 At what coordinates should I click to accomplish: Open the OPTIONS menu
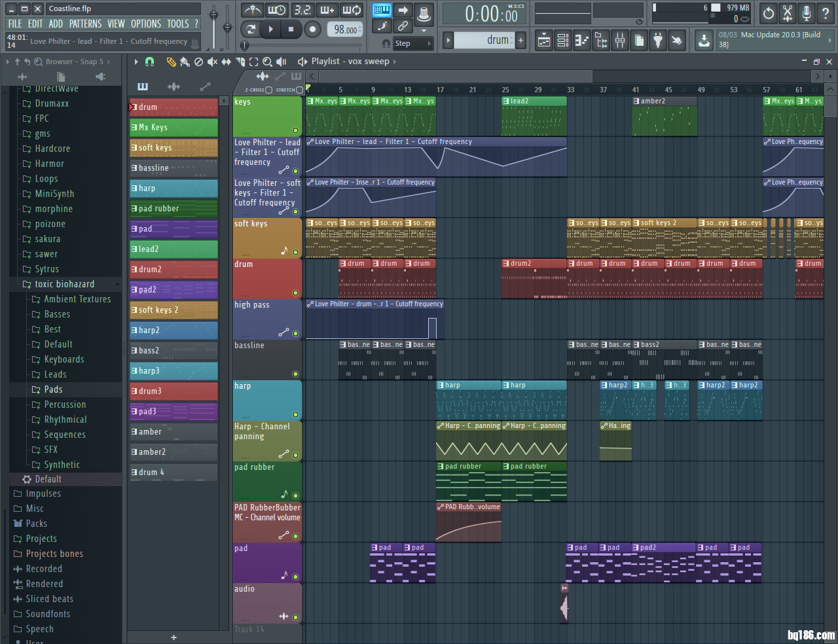146,24
